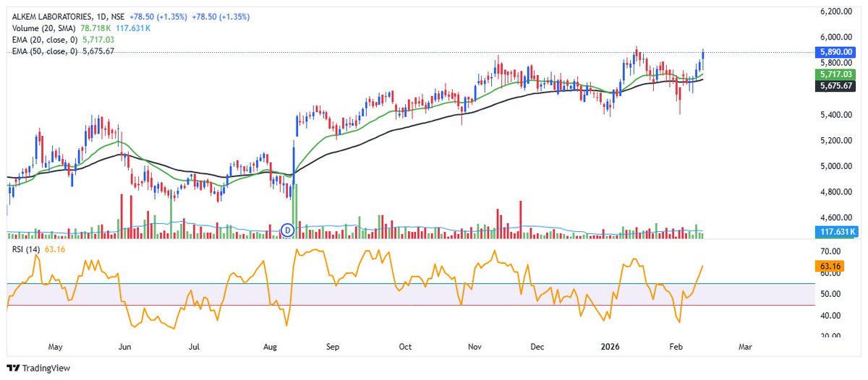Image resolution: width=868 pixels, height=380 pixels.
Task: Click the 63.16 value beside RSI (14)
Action: (x=55, y=249)
